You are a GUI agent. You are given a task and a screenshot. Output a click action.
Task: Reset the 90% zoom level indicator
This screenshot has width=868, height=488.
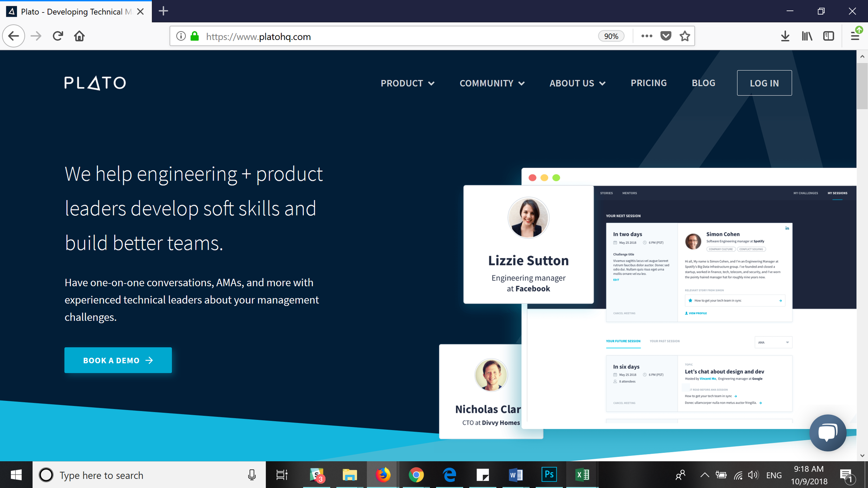point(611,36)
